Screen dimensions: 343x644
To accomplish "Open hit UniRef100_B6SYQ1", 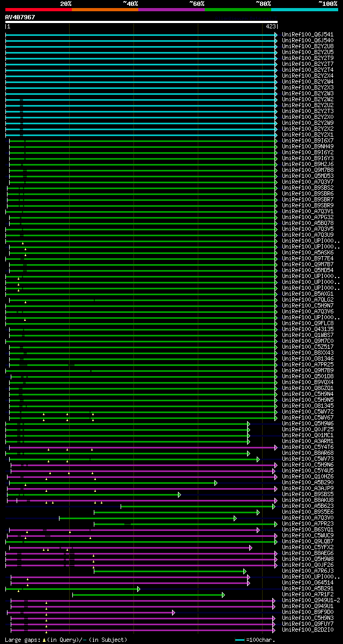I will click(x=308, y=529).
